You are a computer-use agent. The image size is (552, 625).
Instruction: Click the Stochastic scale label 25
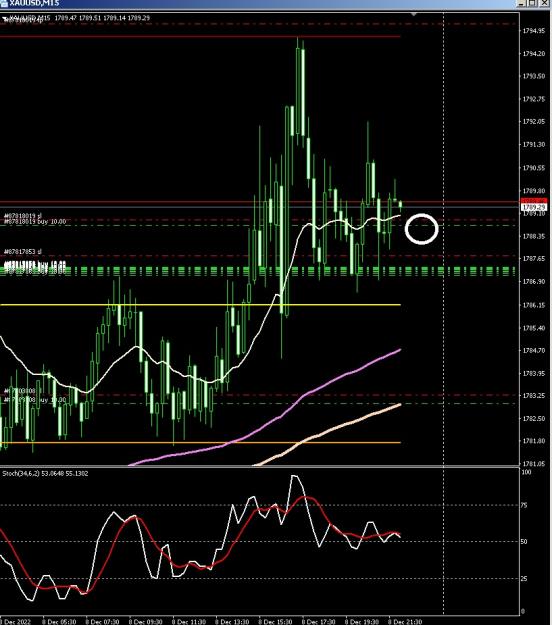(524, 579)
